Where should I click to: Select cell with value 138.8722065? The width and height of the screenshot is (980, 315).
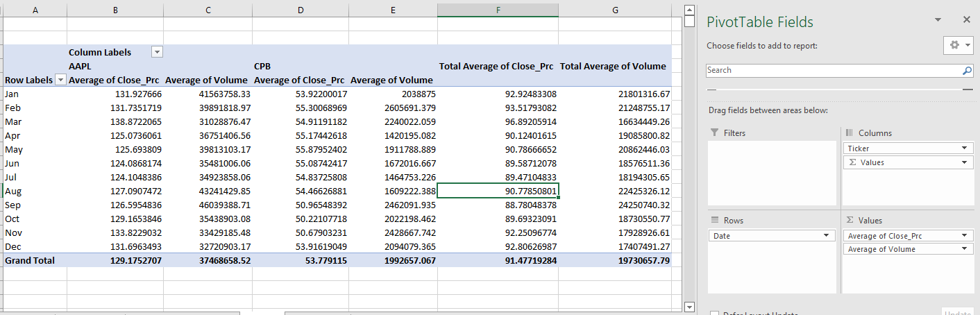115,121
